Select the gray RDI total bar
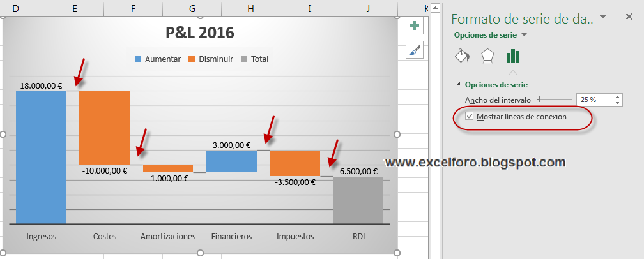The width and height of the screenshot is (644, 259). 358,200
